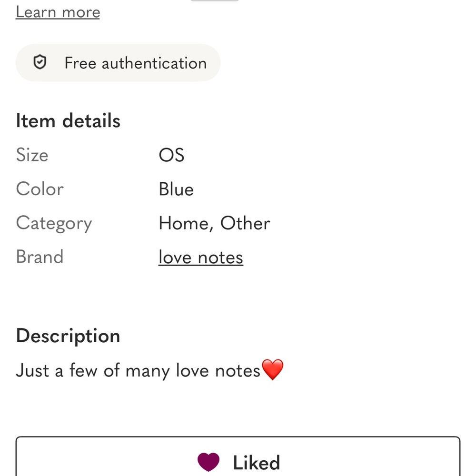Open the Learn more link

(x=58, y=11)
